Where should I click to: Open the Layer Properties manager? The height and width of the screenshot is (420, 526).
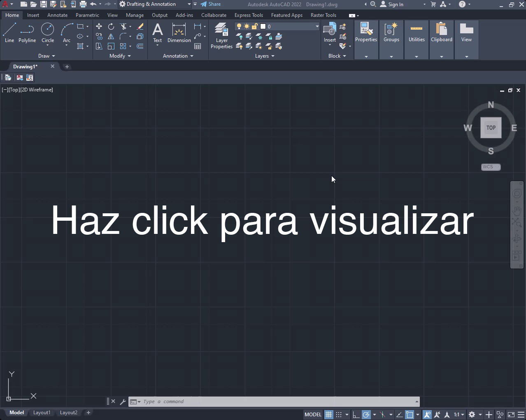coord(221,36)
